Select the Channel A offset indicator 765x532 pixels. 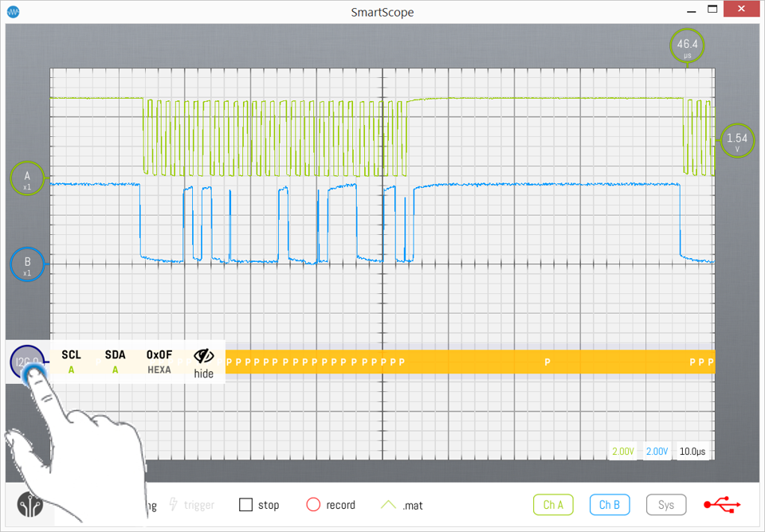pos(26,178)
